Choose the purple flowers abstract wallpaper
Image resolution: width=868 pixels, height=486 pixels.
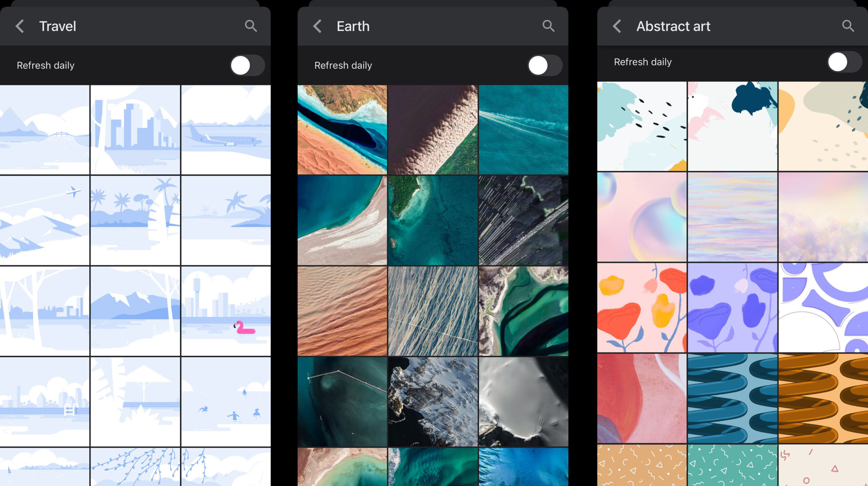pos(732,307)
